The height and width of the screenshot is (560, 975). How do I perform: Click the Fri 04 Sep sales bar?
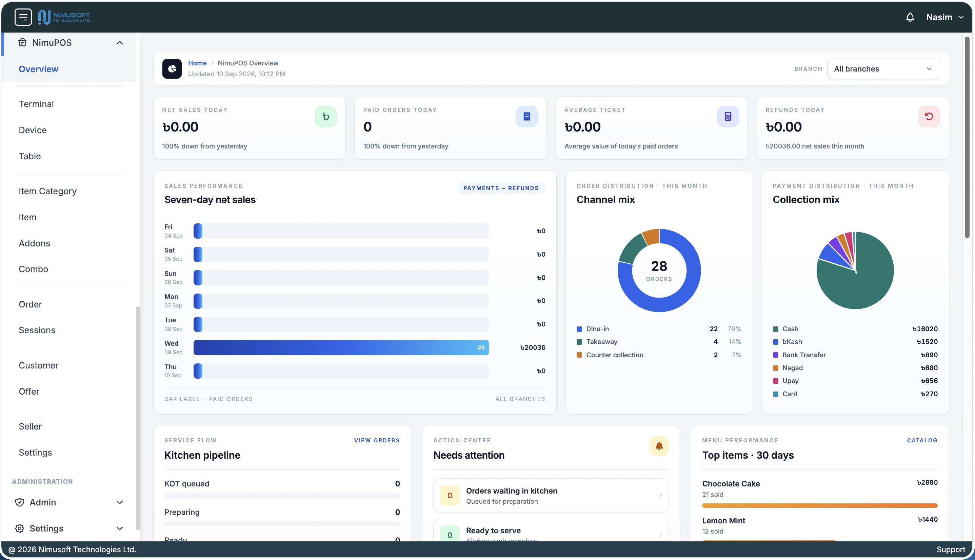tap(341, 231)
